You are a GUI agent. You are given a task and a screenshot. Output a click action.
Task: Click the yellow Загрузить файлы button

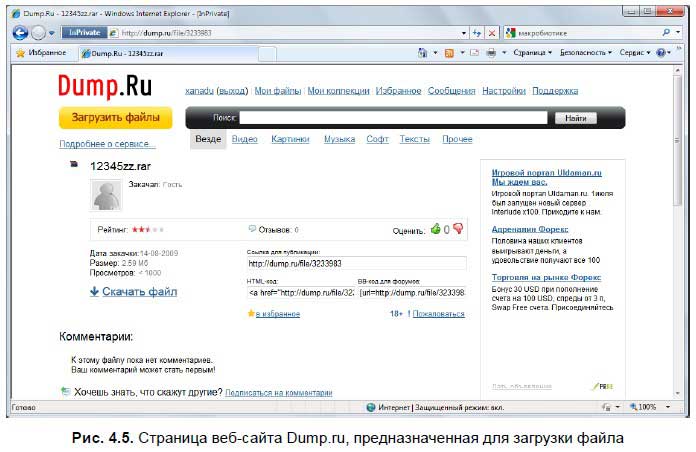click(115, 118)
